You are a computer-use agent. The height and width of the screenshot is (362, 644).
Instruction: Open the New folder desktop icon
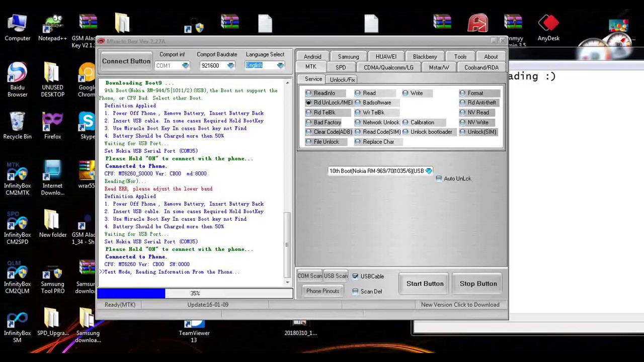tap(52, 224)
